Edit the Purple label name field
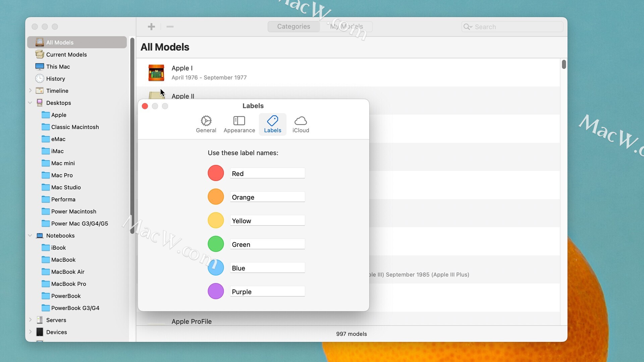Viewport: 644px width, 362px height. click(x=267, y=292)
